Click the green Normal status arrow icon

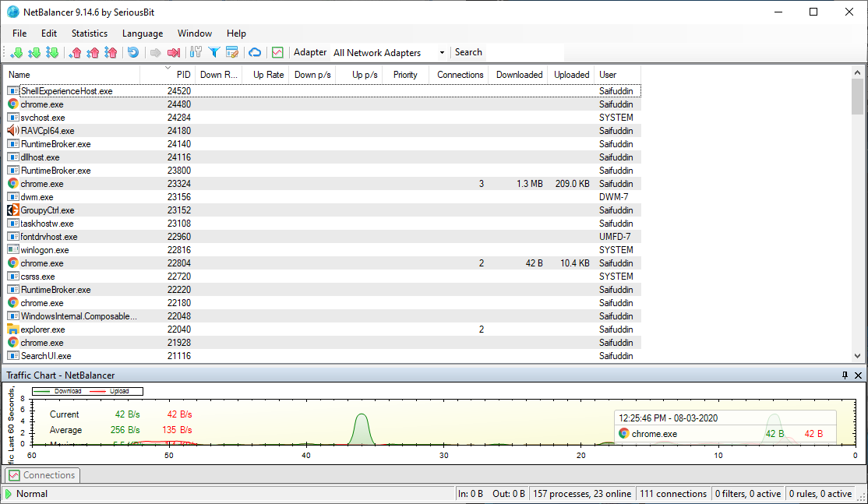9,494
